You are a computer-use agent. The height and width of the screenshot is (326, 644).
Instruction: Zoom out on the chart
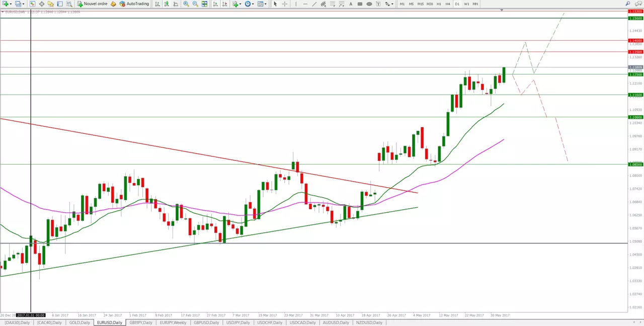coord(195,4)
